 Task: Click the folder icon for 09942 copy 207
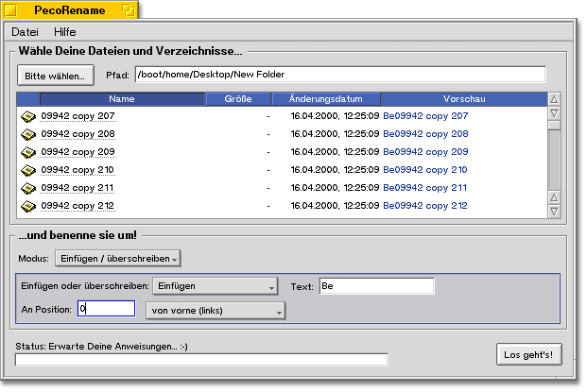[x=28, y=117]
